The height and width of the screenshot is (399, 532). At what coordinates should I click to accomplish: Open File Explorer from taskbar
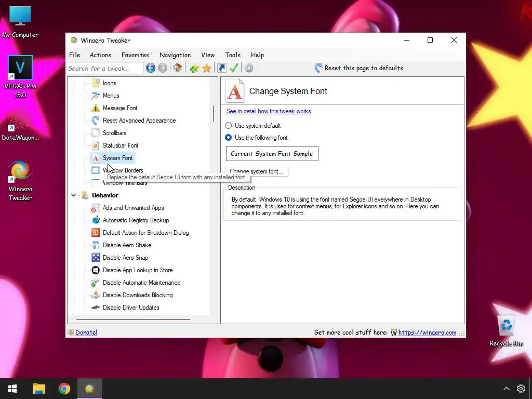[x=38, y=389]
